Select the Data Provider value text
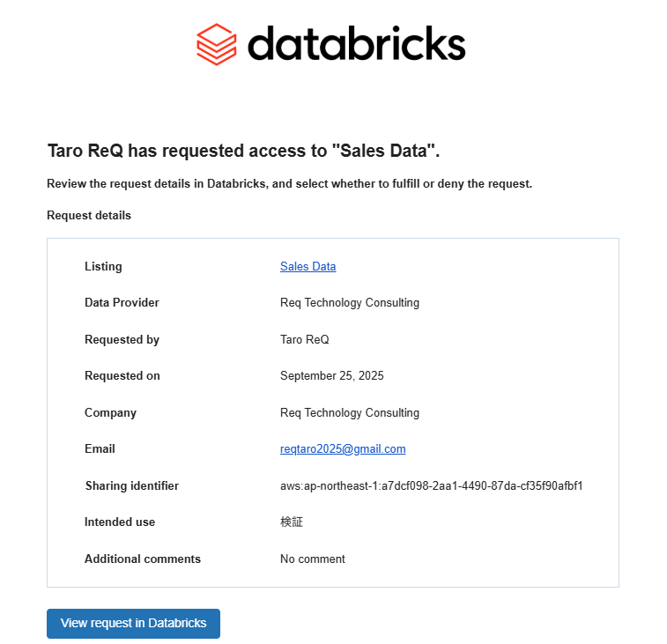The image size is (667, 644). (349, 302)
